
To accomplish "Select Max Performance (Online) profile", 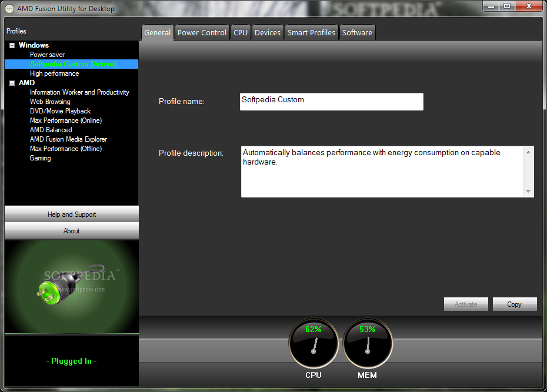I will [x=66, y=120].
